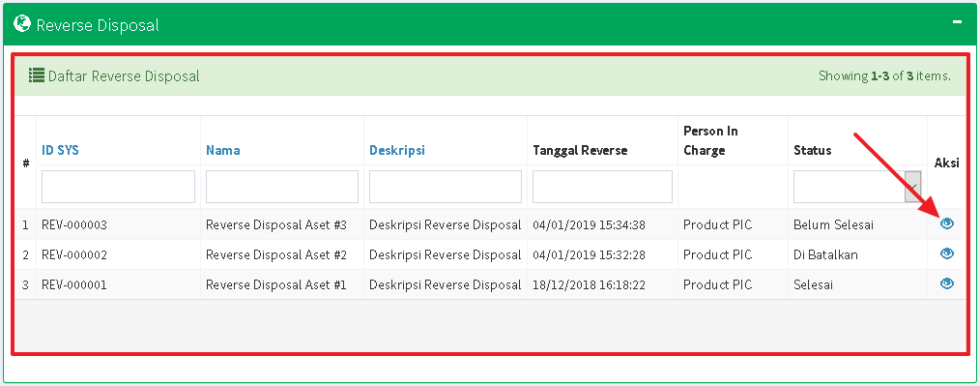View details of REV-000001 via its eye icon
980x386 pixels.
(947, 283)
